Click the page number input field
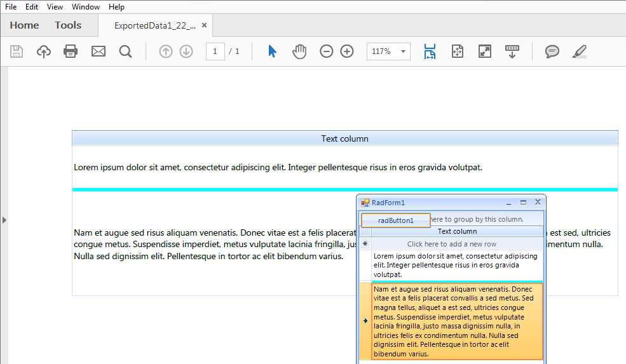626x364 pixels. point(215,51)
